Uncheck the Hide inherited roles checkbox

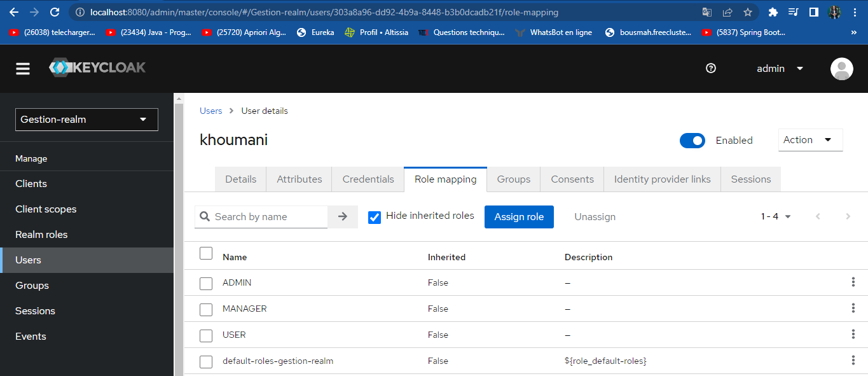point(375,216)
